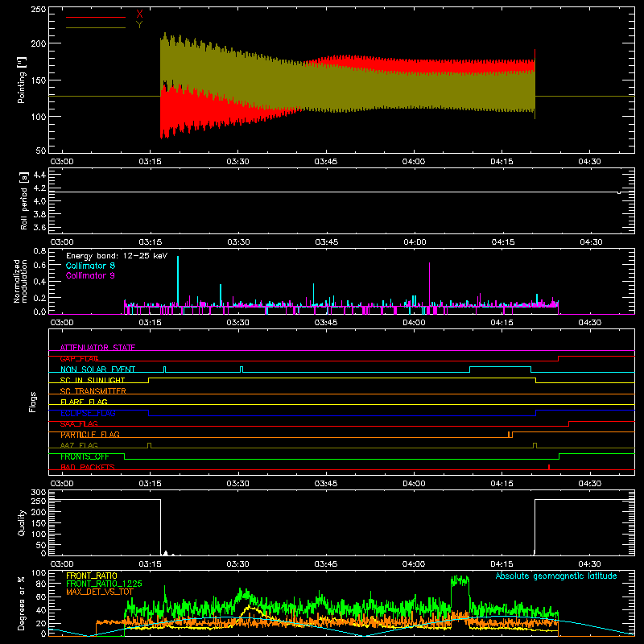Click the ATTENUATOR_STATE flag label
The height and width of the screenshot is (644, 644).
(x=97, y=348)
